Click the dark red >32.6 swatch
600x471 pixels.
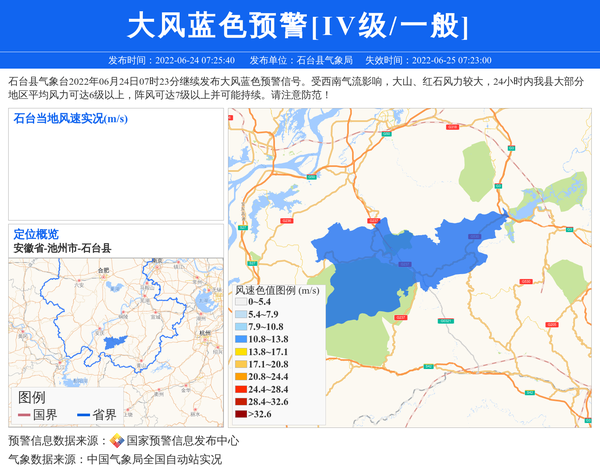pos(240,414)
